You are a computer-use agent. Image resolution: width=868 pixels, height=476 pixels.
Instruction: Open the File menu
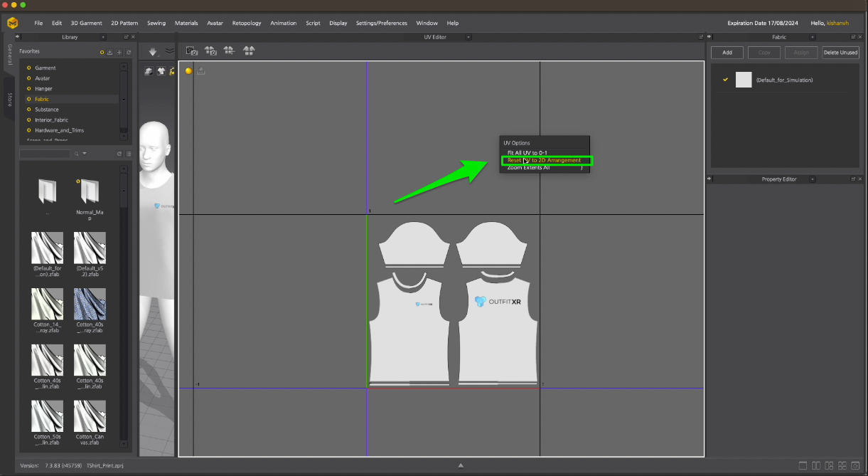click(38, 23)
